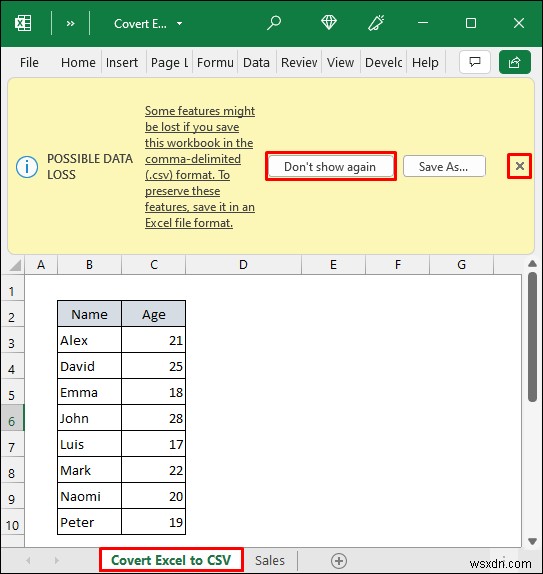
Task: Open the Developer ribbon tab
Action: click(x=383, y=62)
